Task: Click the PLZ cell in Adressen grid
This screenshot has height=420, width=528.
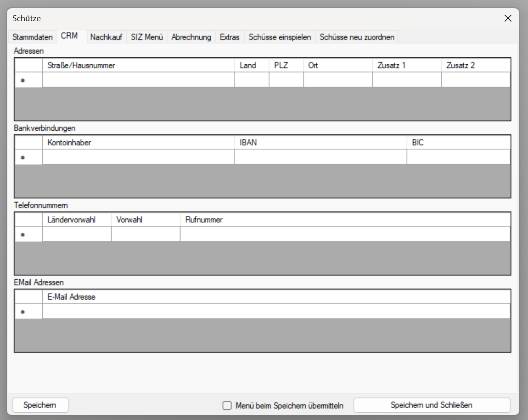Action: tap(286, 80)
